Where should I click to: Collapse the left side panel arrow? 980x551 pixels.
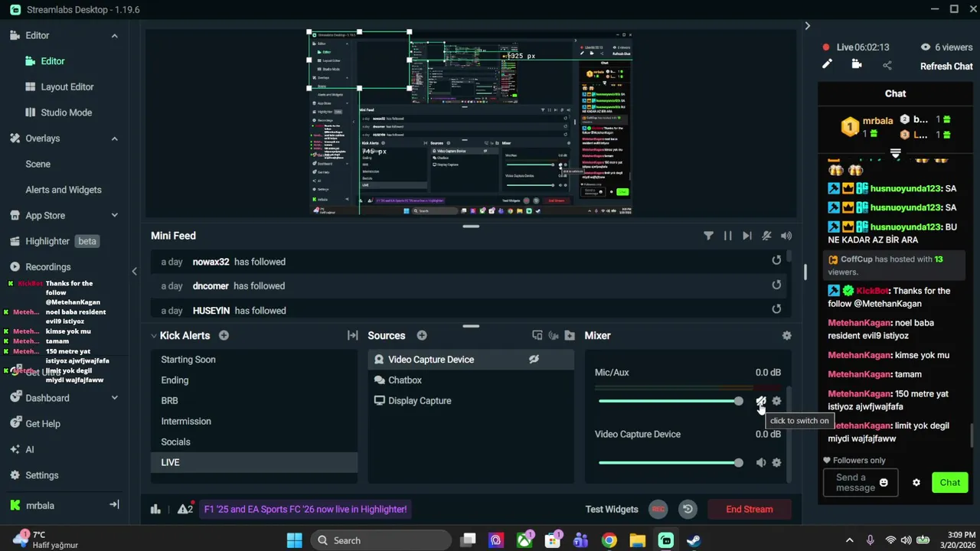point(135,271)
